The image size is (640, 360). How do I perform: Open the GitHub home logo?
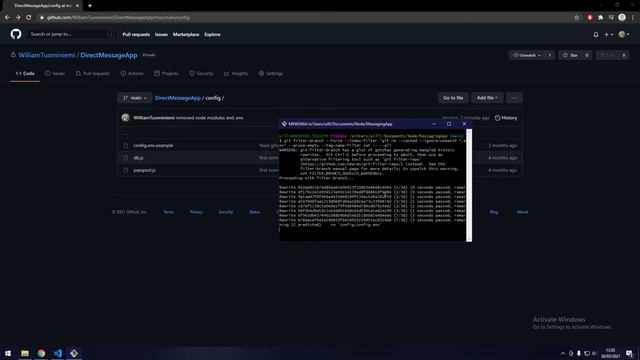[16, 34]
